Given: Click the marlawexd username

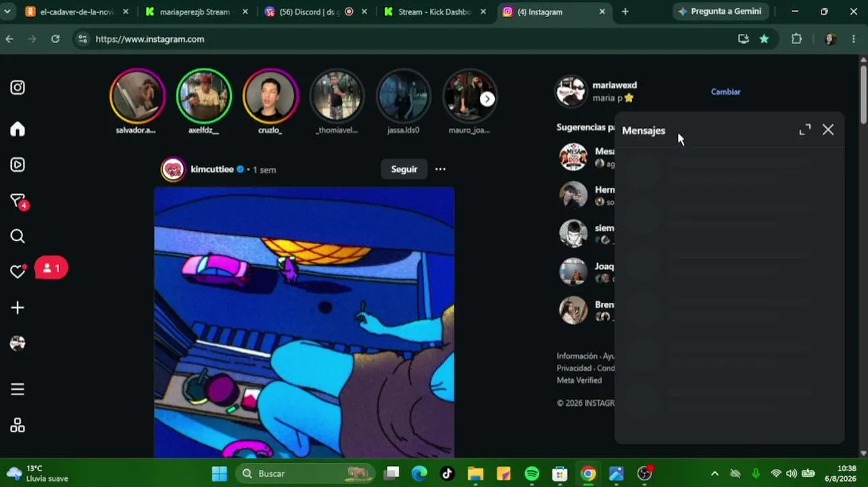Looking at the screenshot, I should (x=614, y=85).
